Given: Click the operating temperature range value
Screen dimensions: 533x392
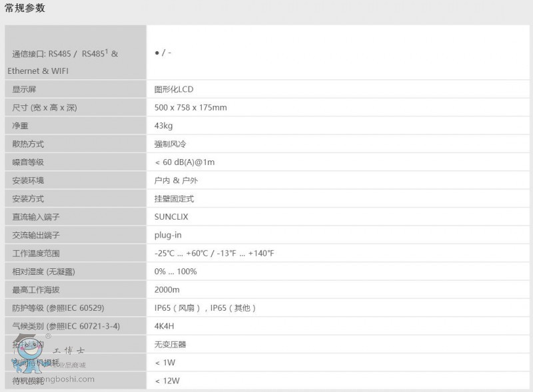Looking at the screenshot, I should 215,253.
